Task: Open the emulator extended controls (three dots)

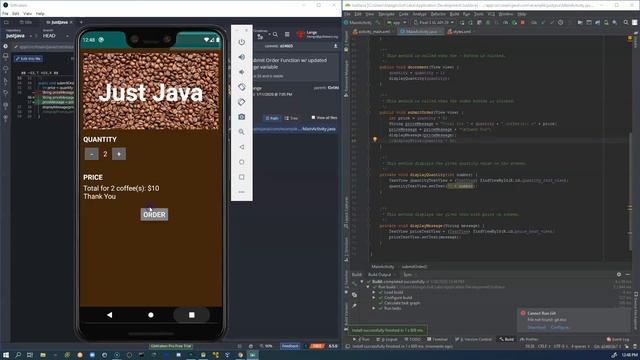Action: tap(242, 192)
